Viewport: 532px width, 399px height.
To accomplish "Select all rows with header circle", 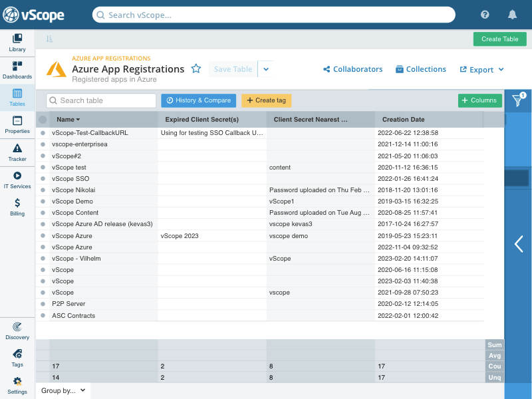I will (x=43, y=120).
